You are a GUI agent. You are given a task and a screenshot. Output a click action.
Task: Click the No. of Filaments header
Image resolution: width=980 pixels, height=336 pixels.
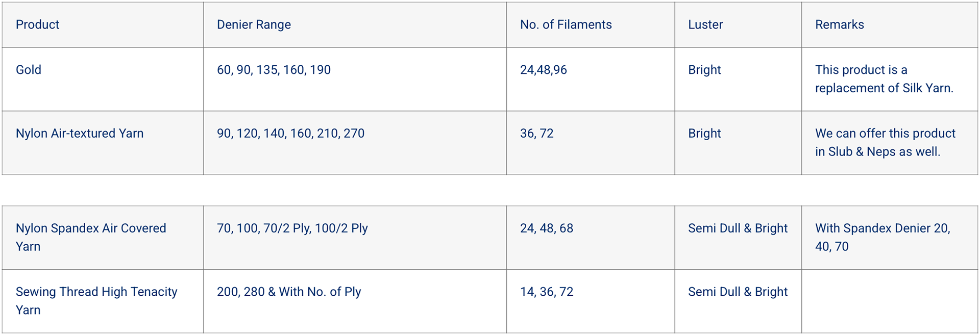566,24
